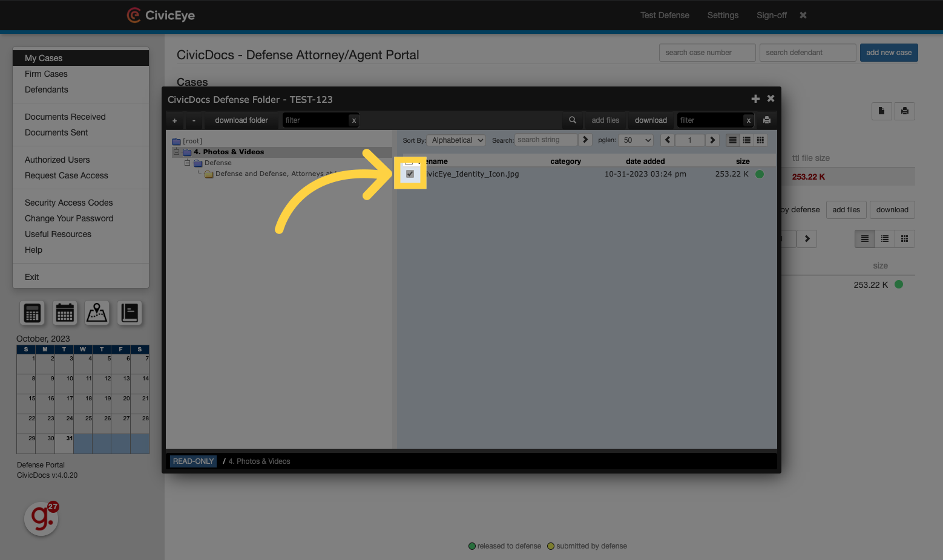This screenshot has height=560, width=943.
Task: Click Test Defense in top bar
Action: 665,15
